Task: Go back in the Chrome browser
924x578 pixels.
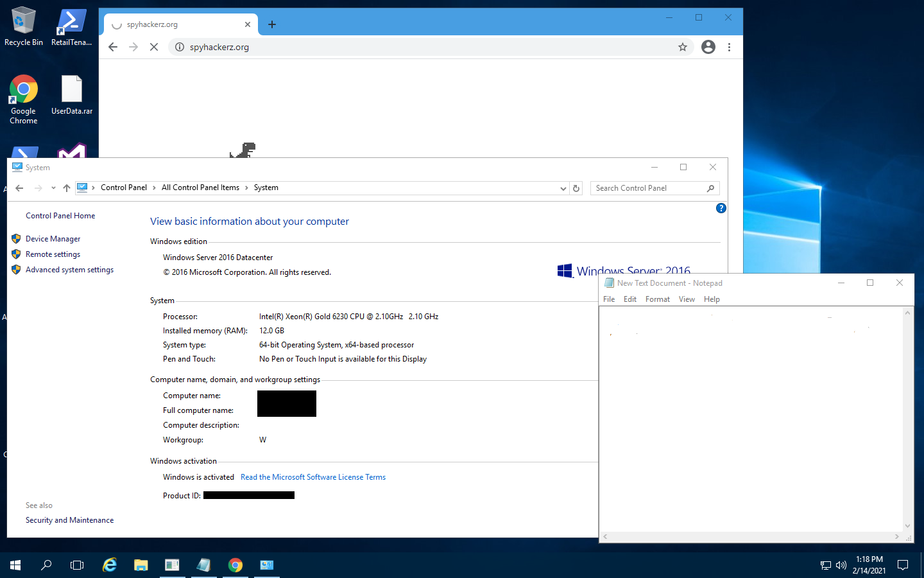Action: click(113, 47)
